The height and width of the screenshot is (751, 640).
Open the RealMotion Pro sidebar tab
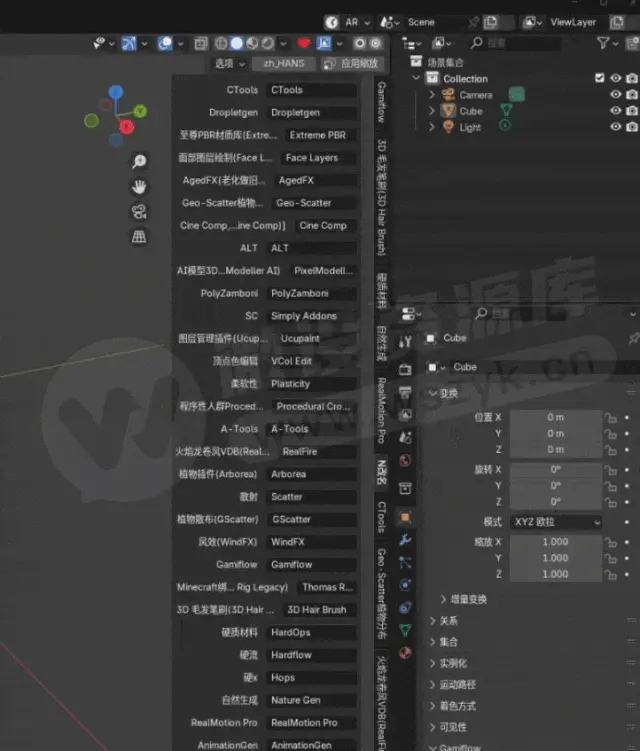(381, 410)
